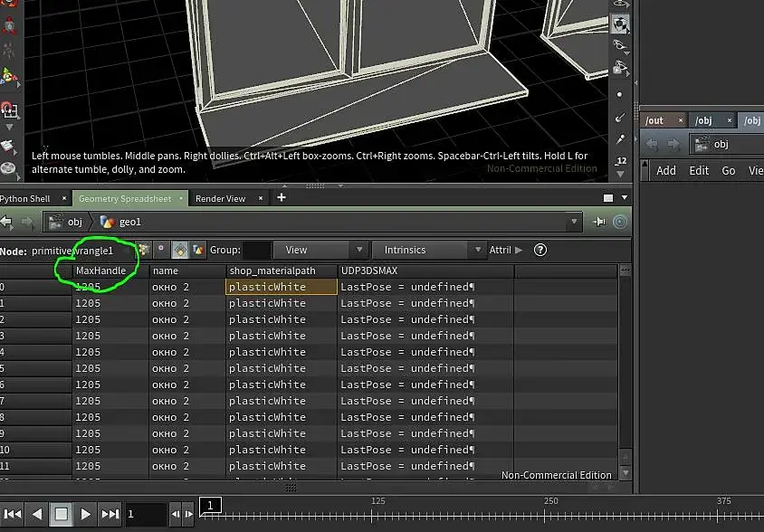Image resolution: width=764 pixels, height=532 pixels.
Task: Select highlighted plasticWhite cell in row 0
Action: click(282, 287)
